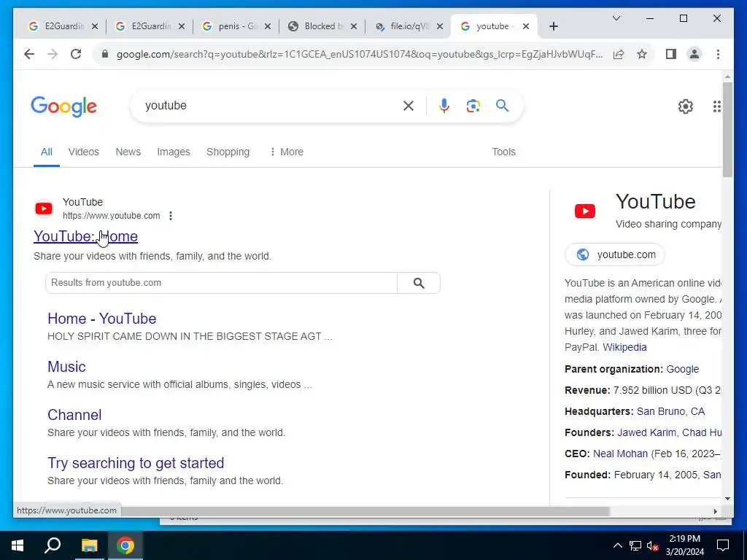
Task: Clear the search box with the X icon
Action: tap(409, 106)
